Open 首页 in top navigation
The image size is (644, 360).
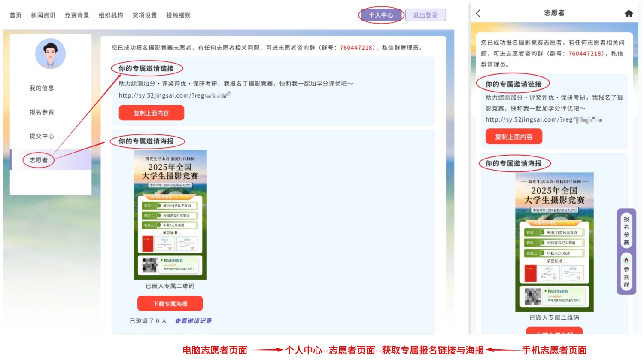pyautogui.click(x=15, y=15)
